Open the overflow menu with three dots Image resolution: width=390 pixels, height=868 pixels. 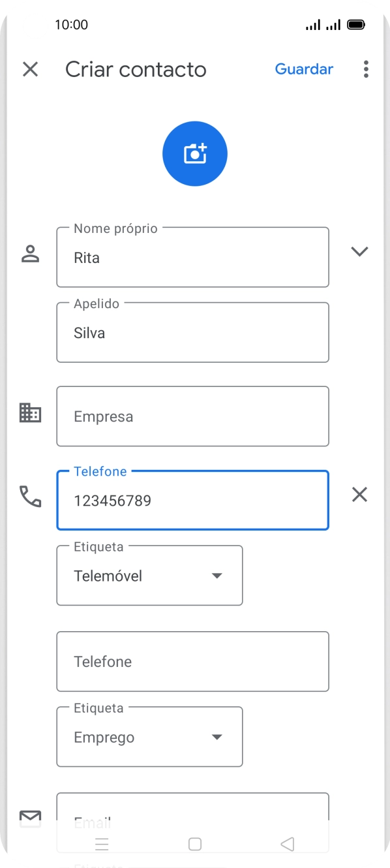366,69
